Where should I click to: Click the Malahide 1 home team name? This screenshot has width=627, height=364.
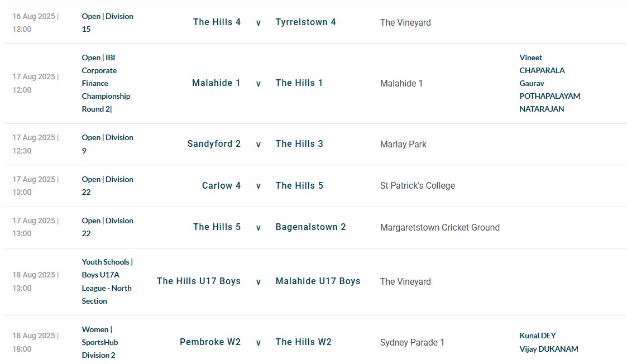click(216, 83)
